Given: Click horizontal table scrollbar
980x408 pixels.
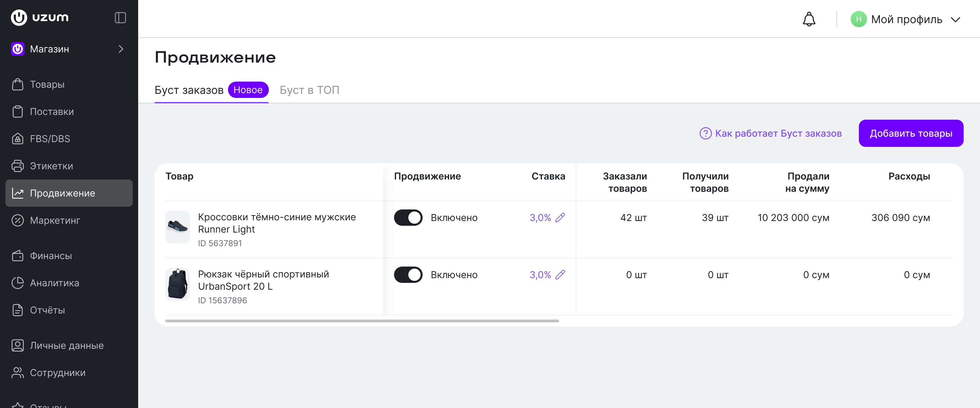Looking at the screenshot, I should click(362, 321).
